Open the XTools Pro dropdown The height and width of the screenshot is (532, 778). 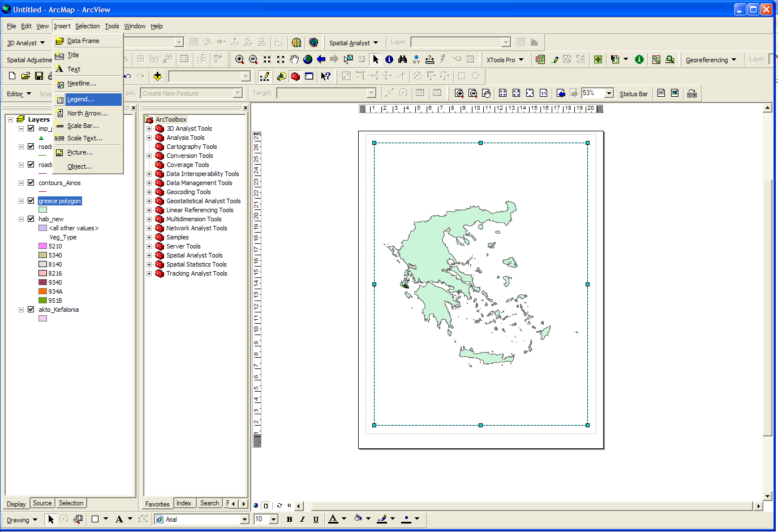tap(505, 59)
